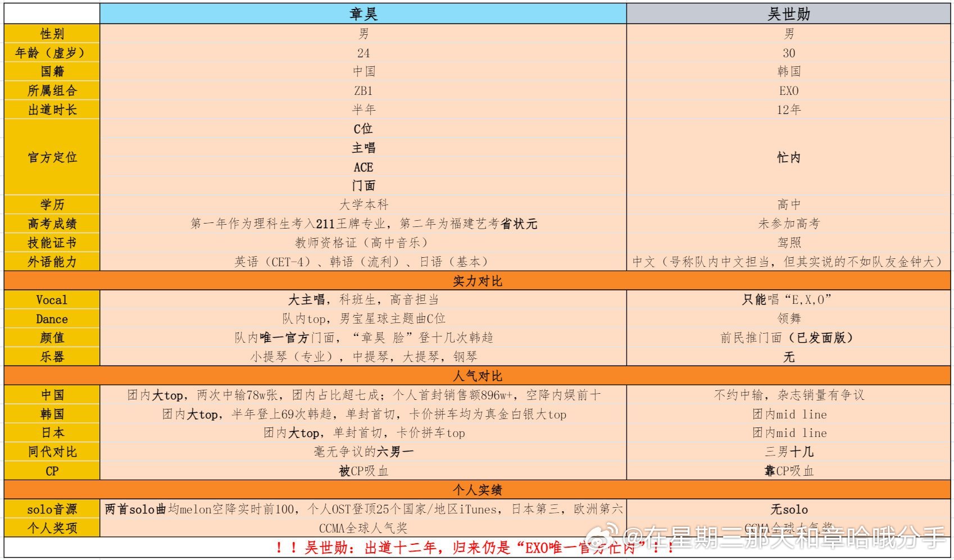Click the row label 官方定位
Viewport: 954px width, 560px height.
click(x=52, y=157)
